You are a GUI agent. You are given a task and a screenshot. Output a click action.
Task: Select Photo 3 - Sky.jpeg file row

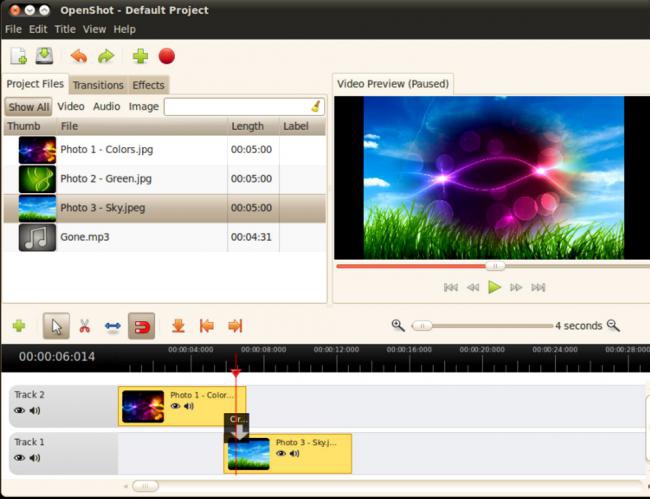pos(165,208)
